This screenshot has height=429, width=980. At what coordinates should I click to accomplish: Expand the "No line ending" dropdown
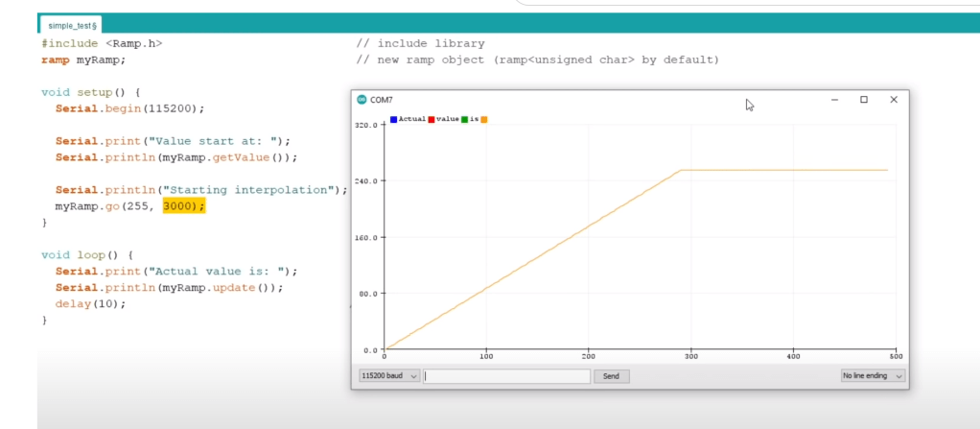tap(872, 376)
